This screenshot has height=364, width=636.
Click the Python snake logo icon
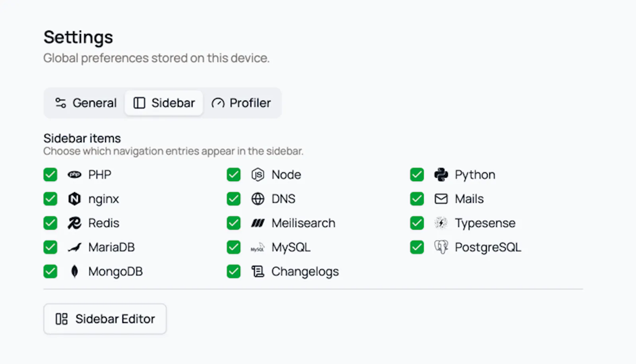[441, 174]
